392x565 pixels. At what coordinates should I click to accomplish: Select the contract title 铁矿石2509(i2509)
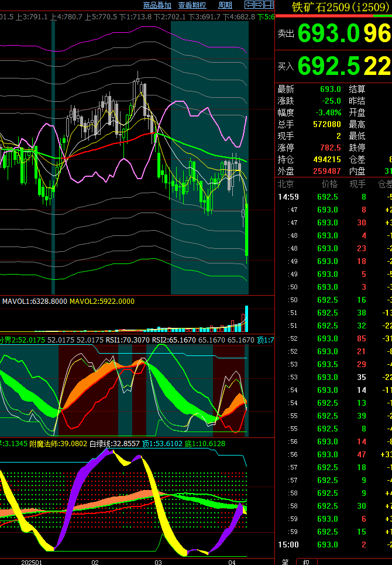click(x=340, y=7)
